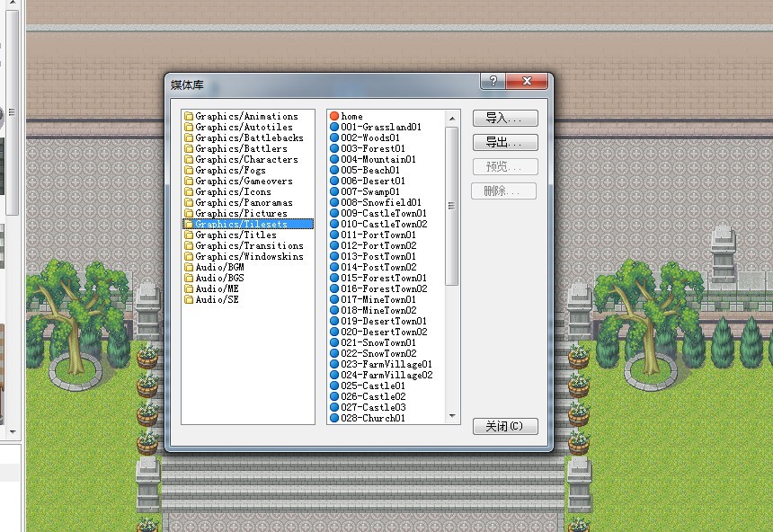Click the file list scroll down arrow
Viewport: 773px width, 532px height.
pos(452,417)
